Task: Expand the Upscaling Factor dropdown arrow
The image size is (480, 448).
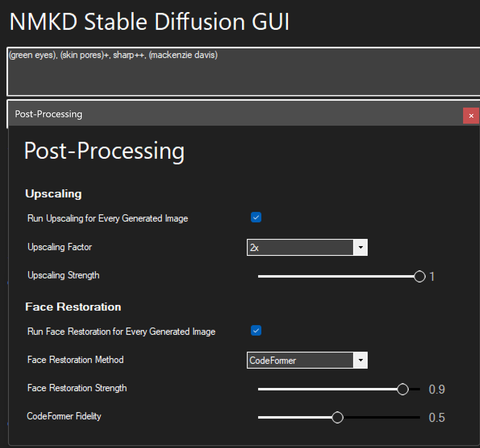Action: 360,247
